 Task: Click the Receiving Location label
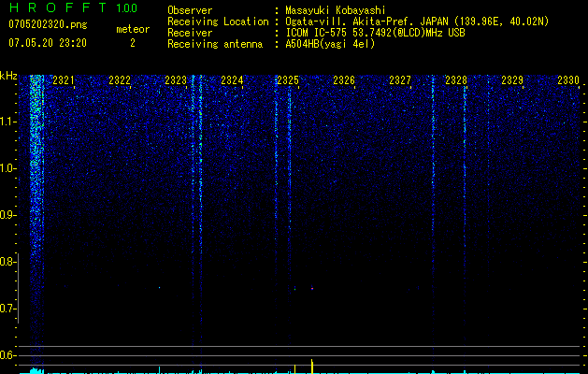point(218,22)
